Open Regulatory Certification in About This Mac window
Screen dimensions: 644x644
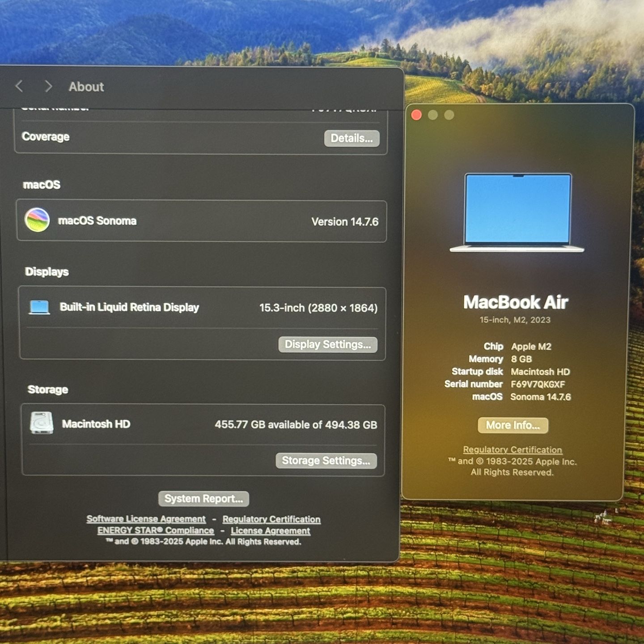[513, 450]
